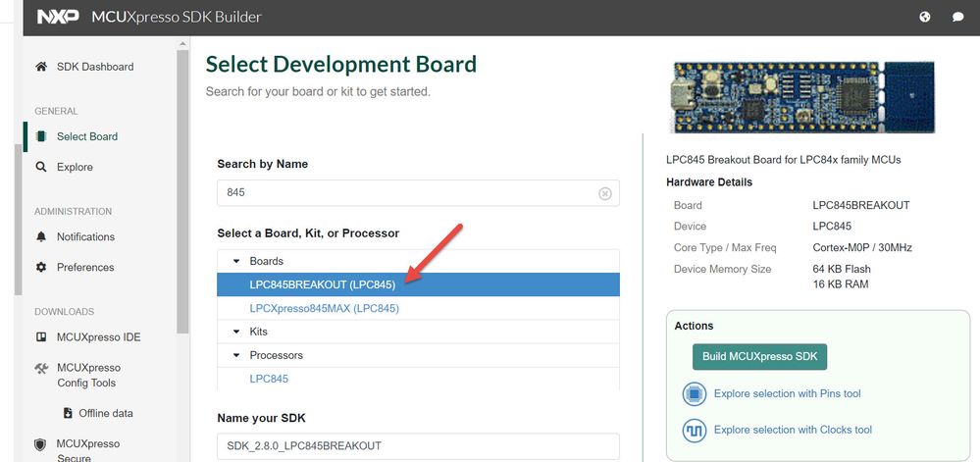This screenshot has width=980, height=462.
Task: Click the 'Cortex-M0P / 30MHz' value
Action: 862,247
